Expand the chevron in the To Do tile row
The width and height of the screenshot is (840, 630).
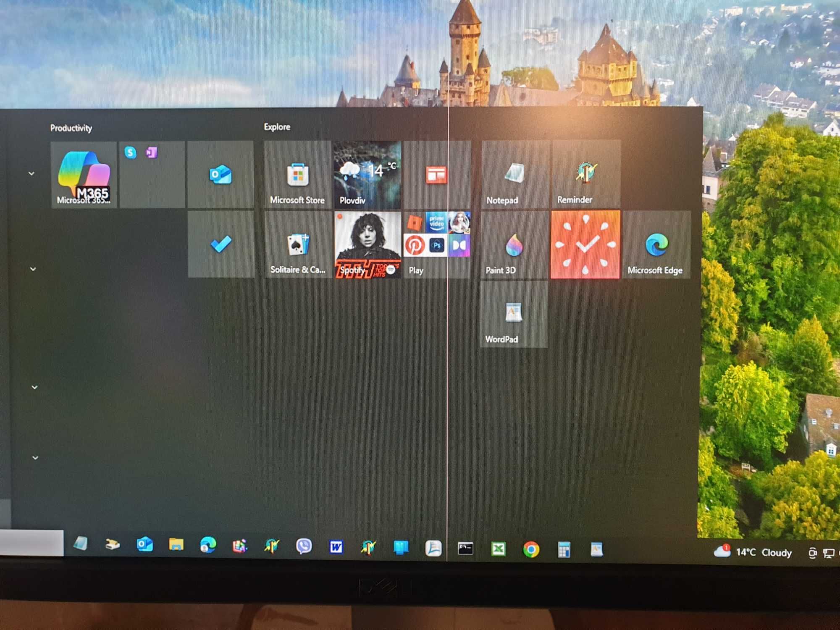(33, 269)
